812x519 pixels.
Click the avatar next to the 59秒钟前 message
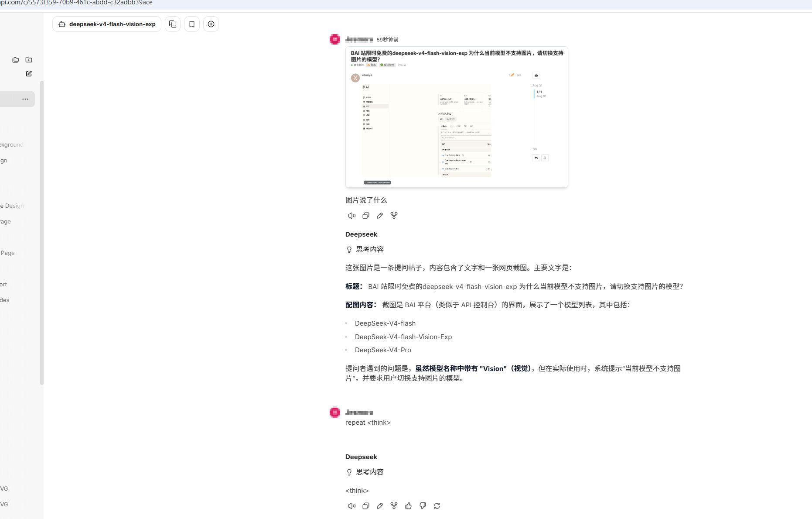pyautogui.click(x=335, y=39)
